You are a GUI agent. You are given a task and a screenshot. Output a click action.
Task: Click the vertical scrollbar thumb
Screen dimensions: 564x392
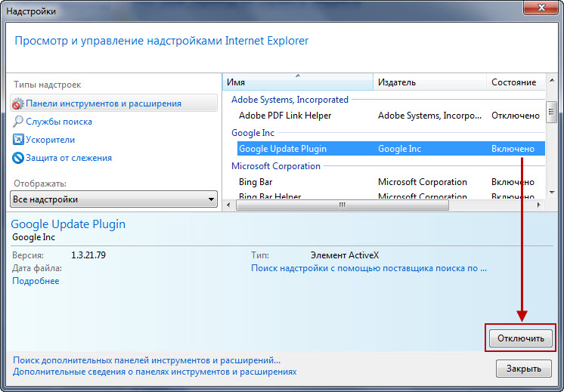pos(551,112)
